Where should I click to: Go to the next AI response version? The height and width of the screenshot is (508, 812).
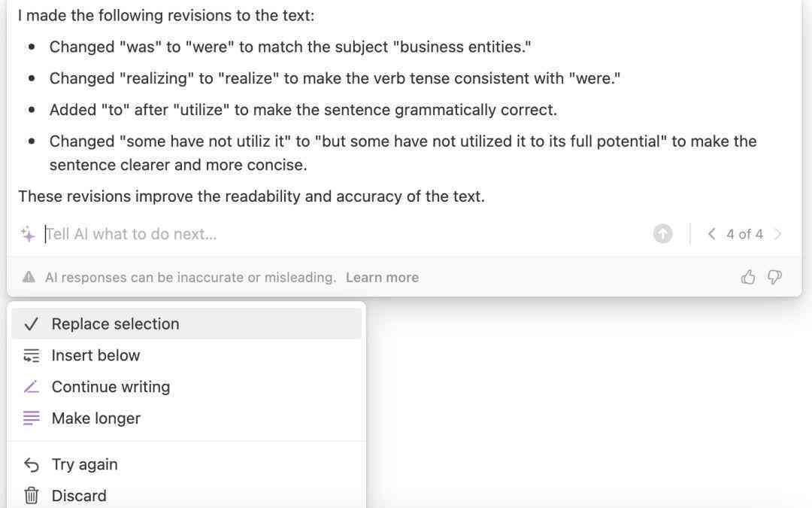point(777,234)
